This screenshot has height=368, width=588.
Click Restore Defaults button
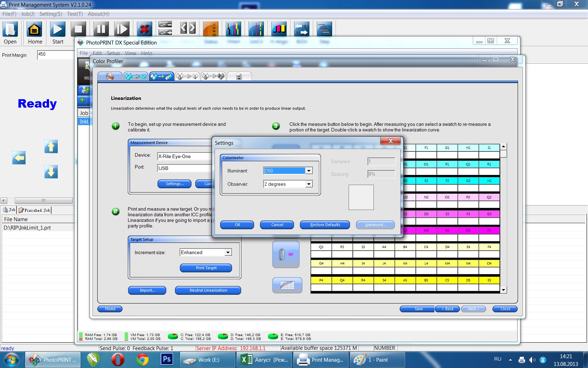(325, 225)
